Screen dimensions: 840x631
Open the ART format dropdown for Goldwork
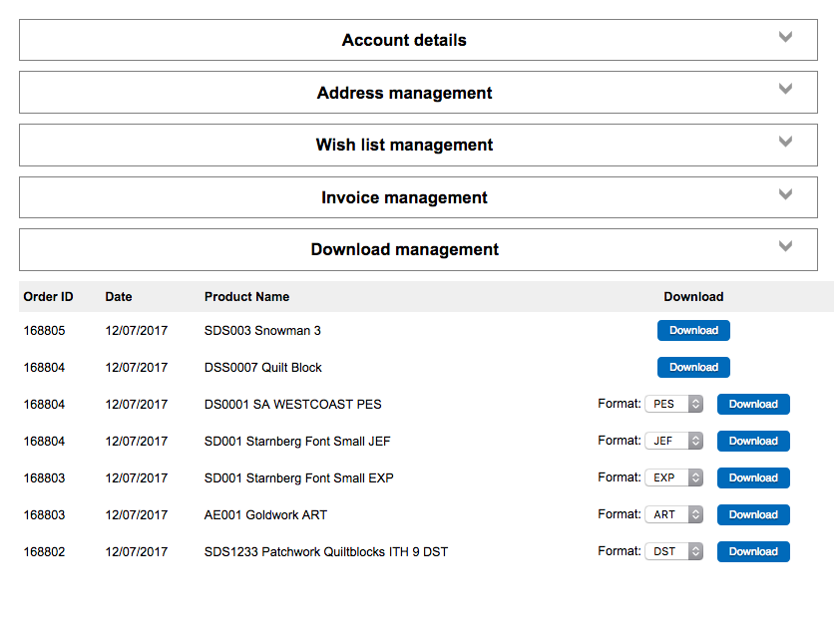674,515
